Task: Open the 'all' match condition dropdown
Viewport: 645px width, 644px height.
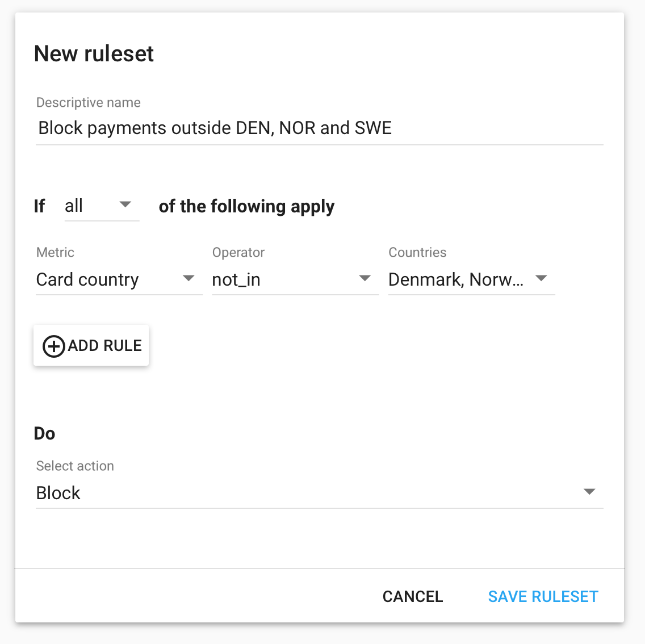Action: click(102, 206)
